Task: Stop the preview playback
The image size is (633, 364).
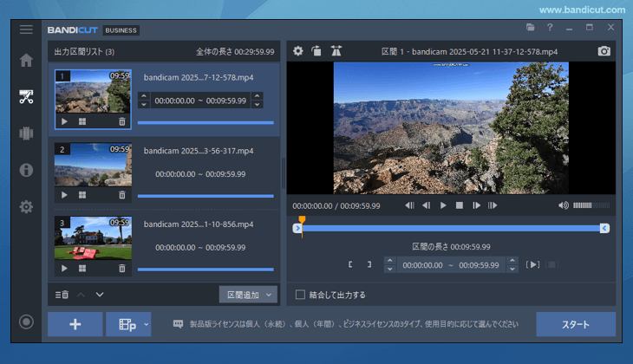Action: pos(460,205)
